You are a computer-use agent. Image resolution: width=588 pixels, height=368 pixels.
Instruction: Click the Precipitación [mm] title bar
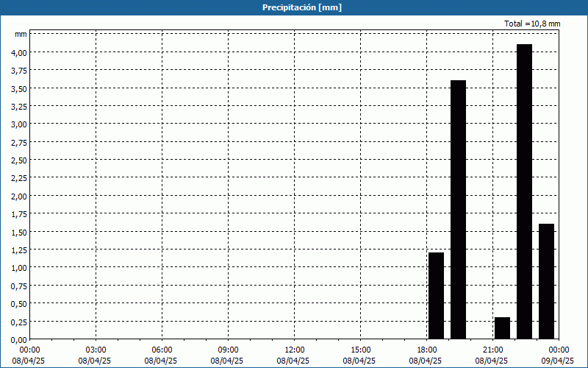pyautogui.click(x=294, y=7)
